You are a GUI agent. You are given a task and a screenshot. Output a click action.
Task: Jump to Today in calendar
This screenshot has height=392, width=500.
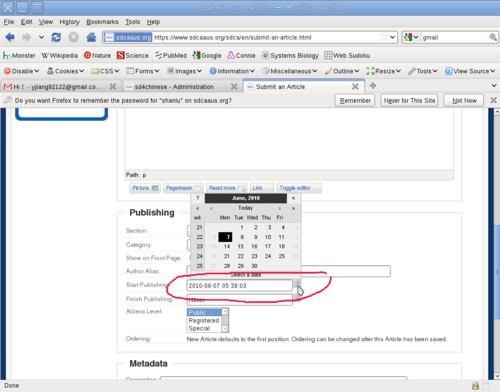(245, 208)
